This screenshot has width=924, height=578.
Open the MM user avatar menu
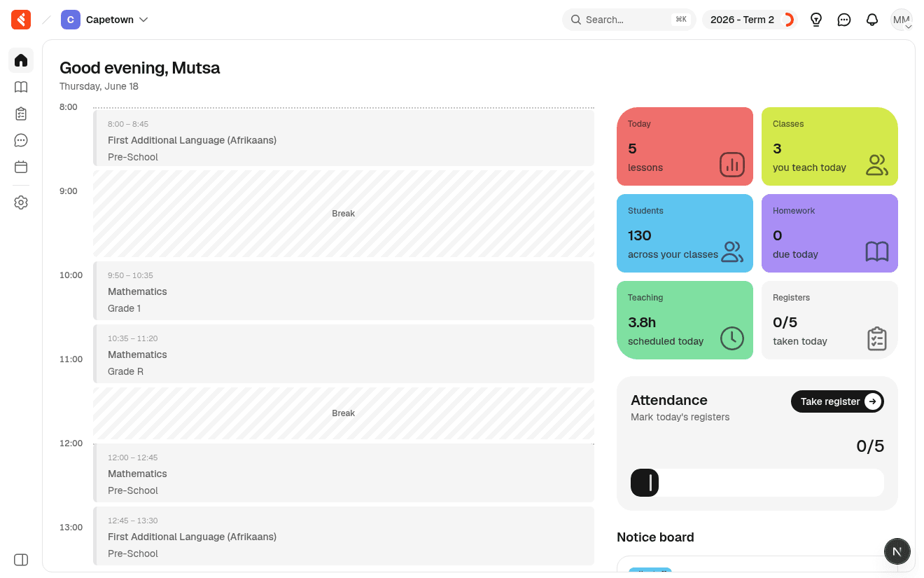pyautogui.click(x=902, y=20)
